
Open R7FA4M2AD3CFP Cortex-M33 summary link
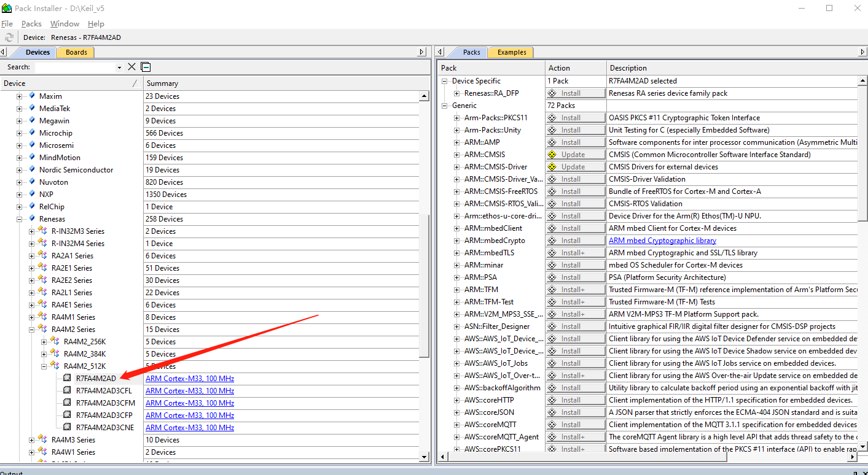190,415
